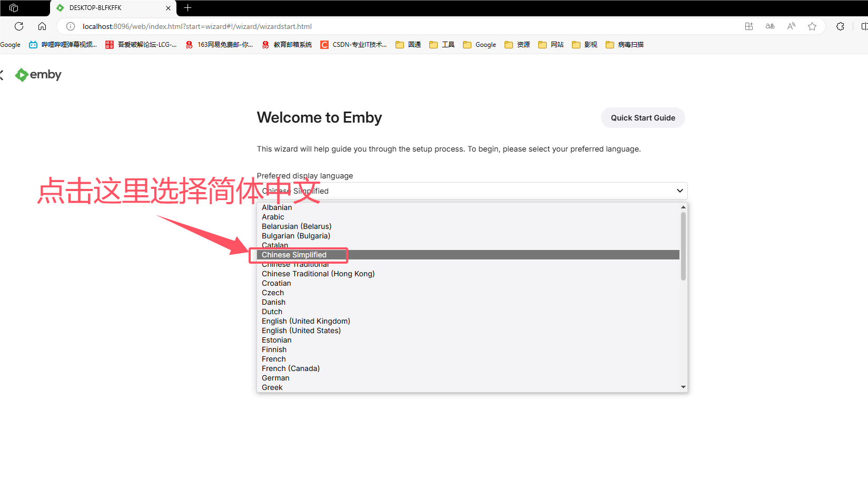This screenshot has width=868, height=481.
Task: Click the translate page icon
Action: click(x=770, y=26)
